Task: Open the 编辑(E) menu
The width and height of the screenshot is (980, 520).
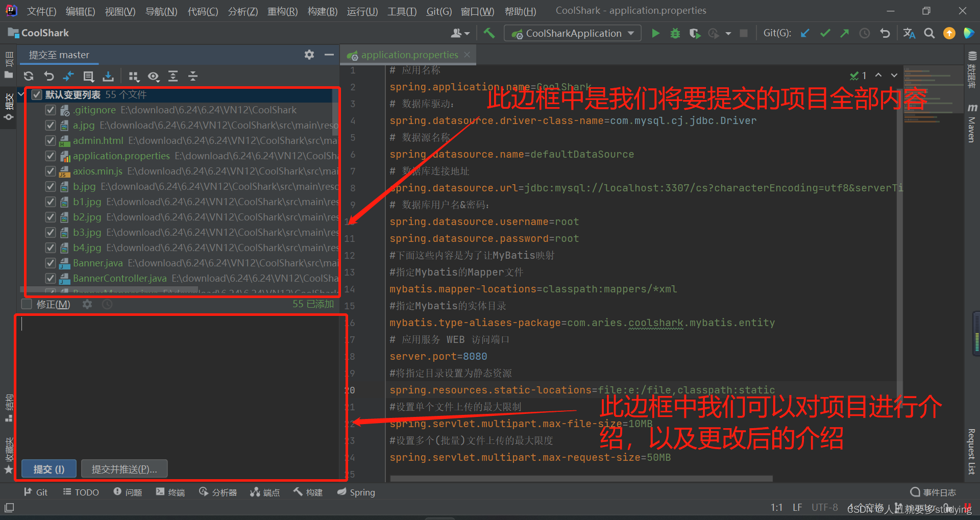Action: [80, 11]
